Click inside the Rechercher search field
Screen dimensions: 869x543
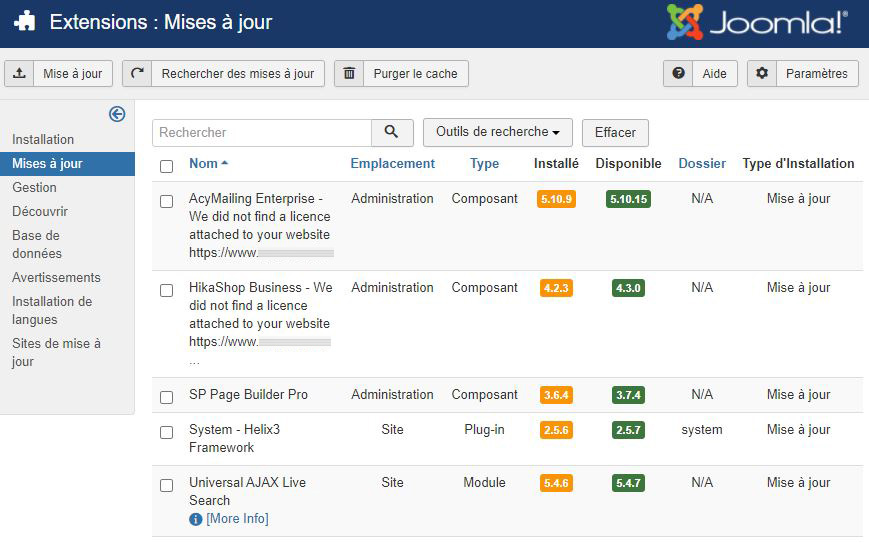pos(262,132)
